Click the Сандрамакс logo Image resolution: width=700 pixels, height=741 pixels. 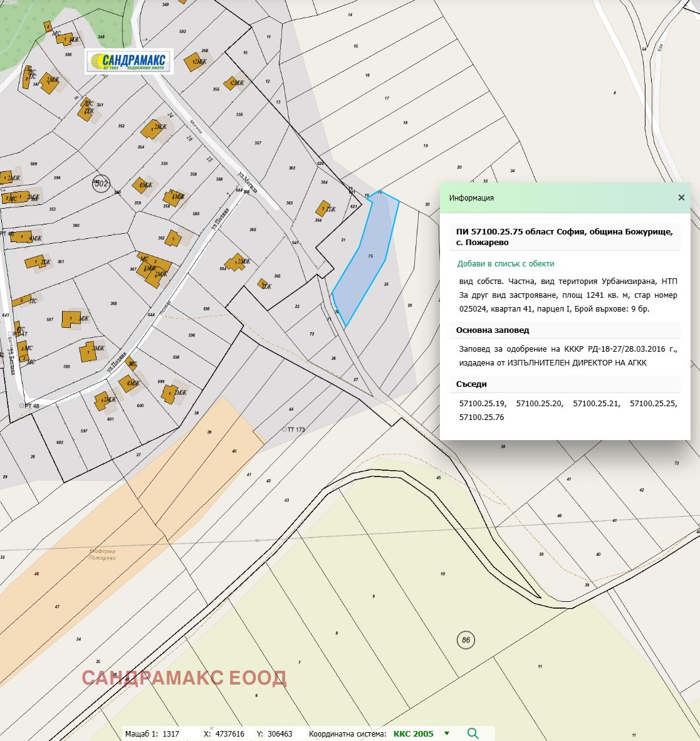(129, 61)
